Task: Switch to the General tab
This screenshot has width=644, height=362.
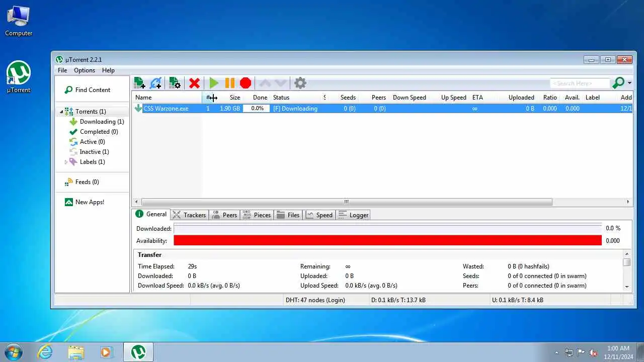Action: [x=151, y=214]
